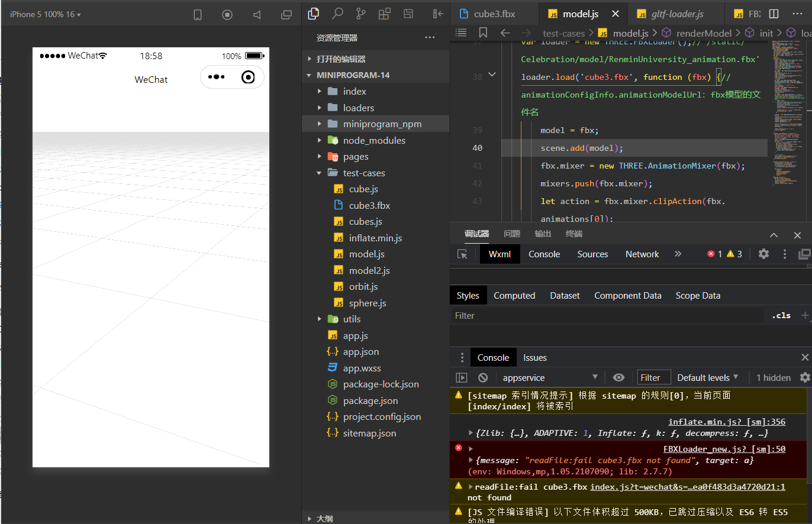
Task: Click the console Filter input field
Action: (x=653, y=377)
